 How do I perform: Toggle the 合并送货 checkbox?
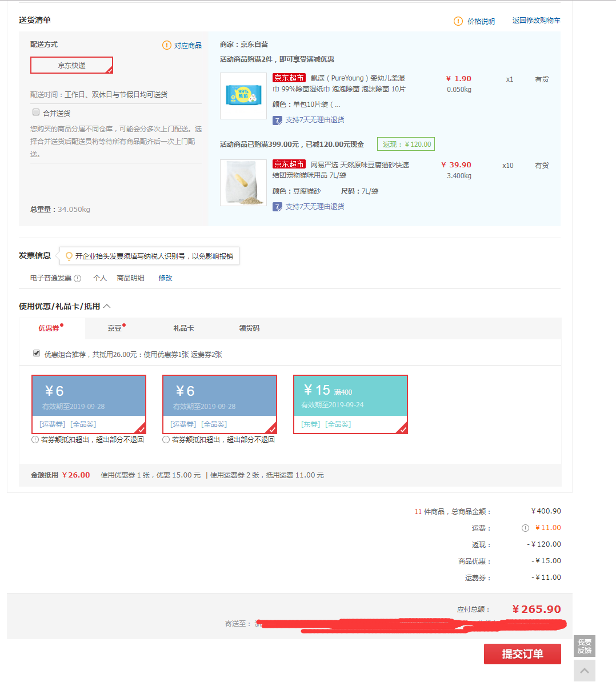[36, 113]
